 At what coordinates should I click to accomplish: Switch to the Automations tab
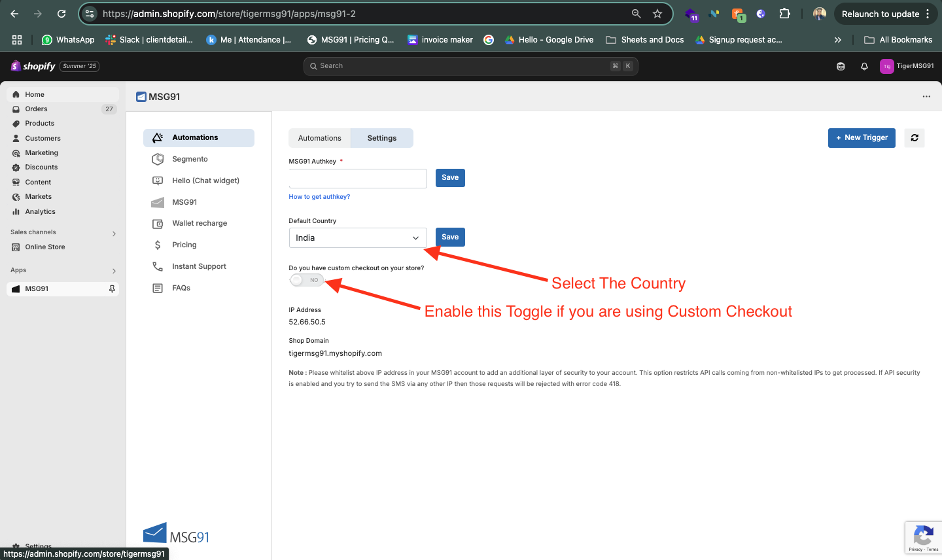click(320, 138)
